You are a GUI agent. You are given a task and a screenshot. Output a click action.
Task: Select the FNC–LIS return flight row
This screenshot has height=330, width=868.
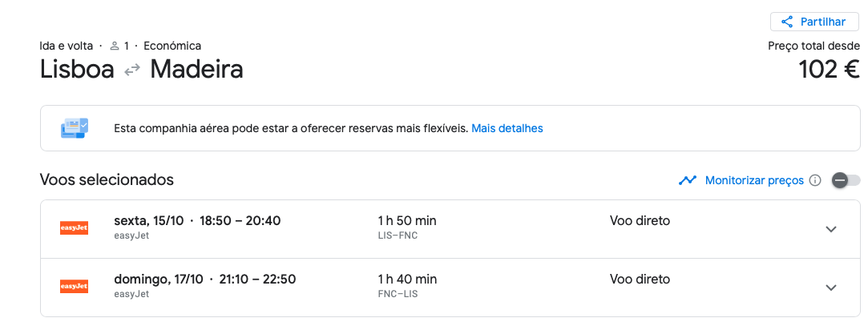click(x=450, y=288)
